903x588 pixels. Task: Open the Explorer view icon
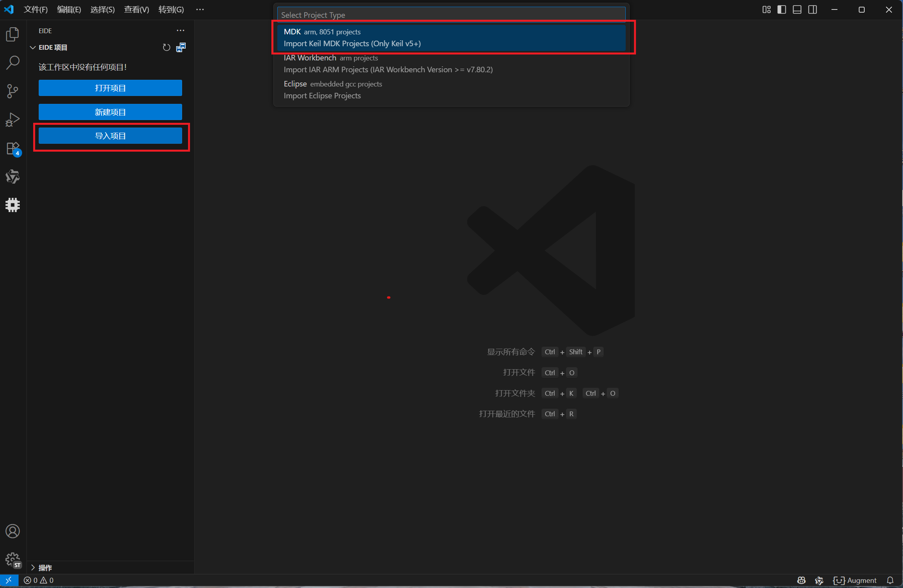[x=13, y=34]
